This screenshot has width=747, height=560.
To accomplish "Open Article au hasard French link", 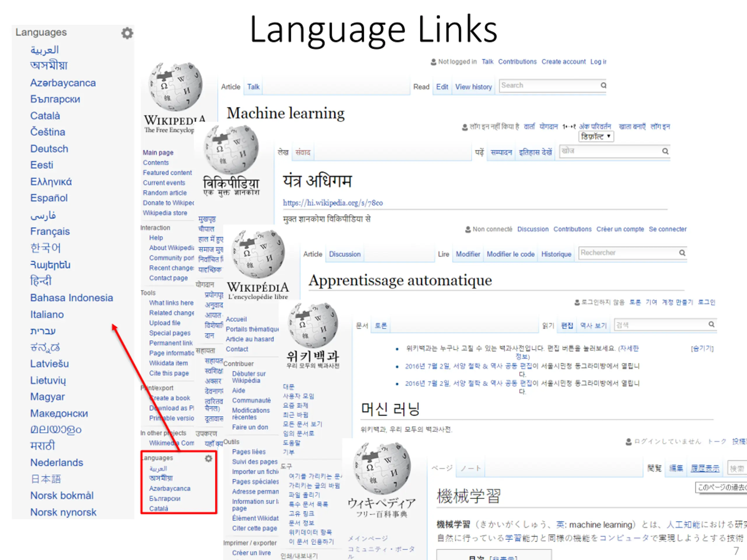I will 249,339.
